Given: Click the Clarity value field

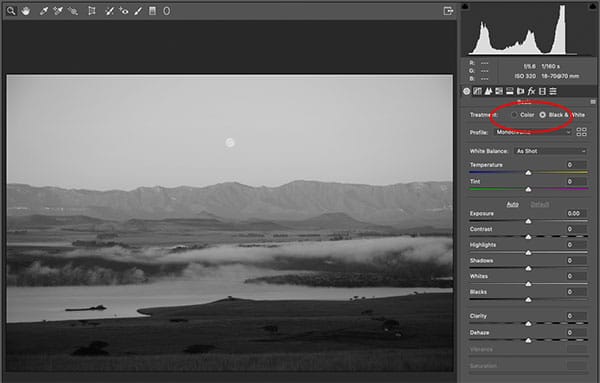Looking at the screenshot, I should 576,316.
